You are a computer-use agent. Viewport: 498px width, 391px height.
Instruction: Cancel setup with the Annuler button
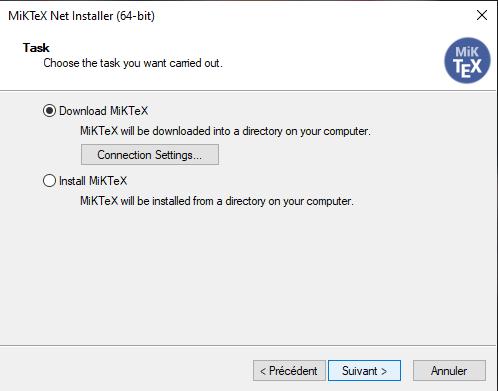click(449, 370)
